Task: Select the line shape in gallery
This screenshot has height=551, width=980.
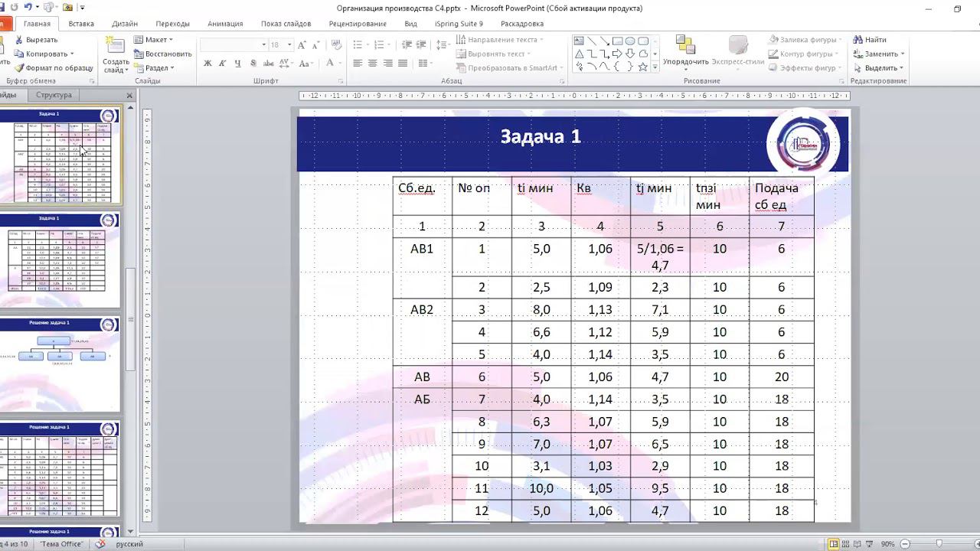Action: 593,41
